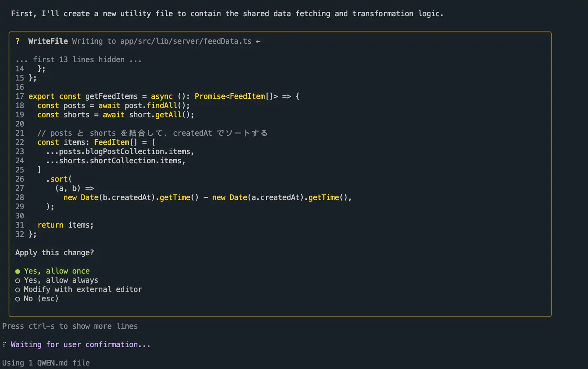Click the Japanese comment on line 21

(152, 133)
